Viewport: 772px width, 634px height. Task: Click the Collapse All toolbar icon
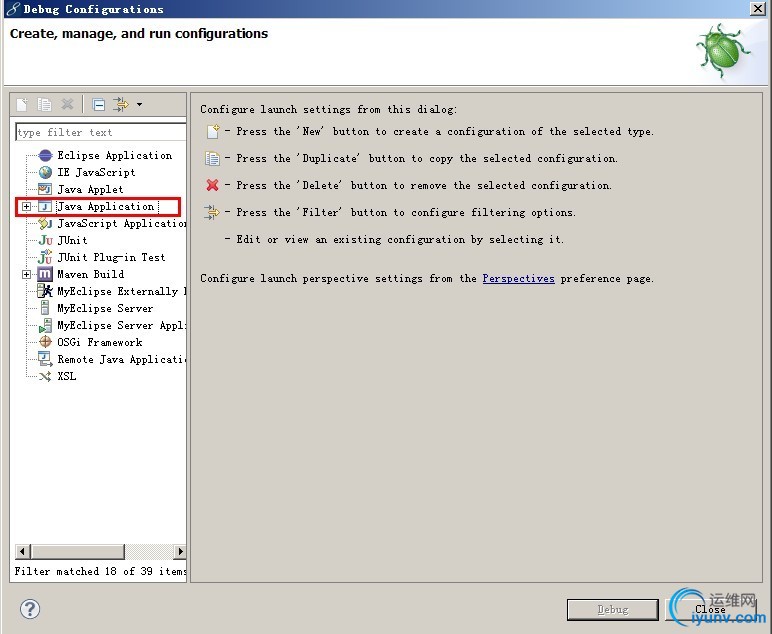click(x=98, y=104)
